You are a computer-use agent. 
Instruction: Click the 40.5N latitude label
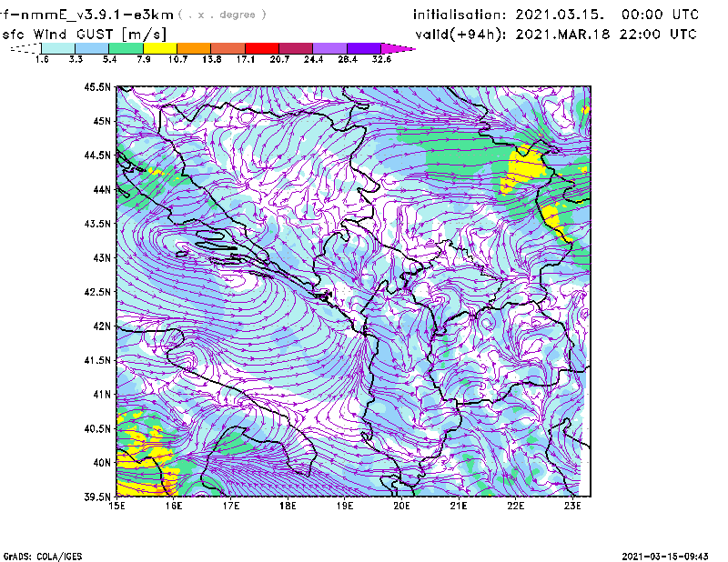click(97, 428)
